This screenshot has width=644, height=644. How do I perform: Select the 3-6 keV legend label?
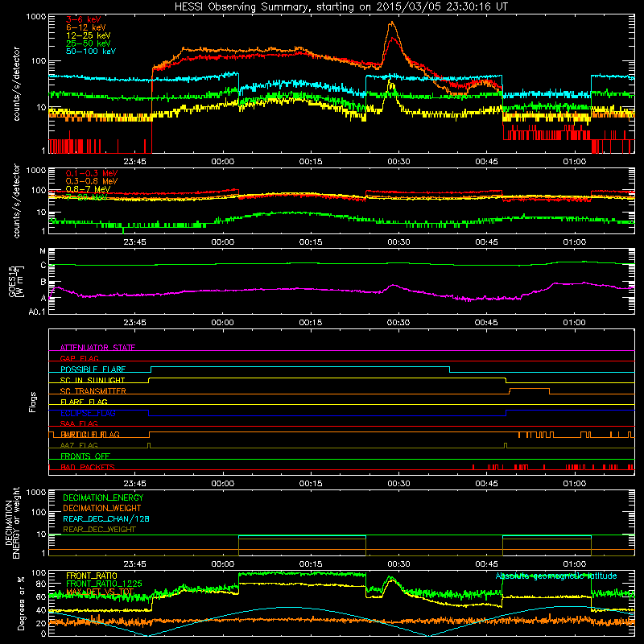point(83,19)
